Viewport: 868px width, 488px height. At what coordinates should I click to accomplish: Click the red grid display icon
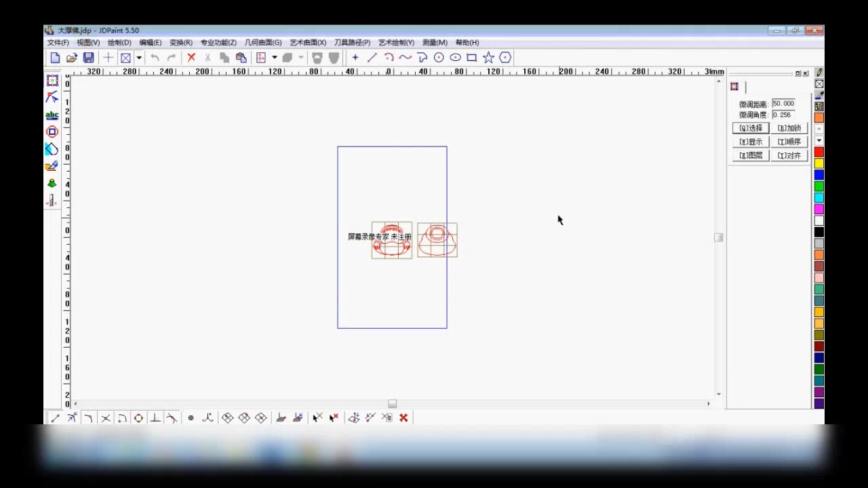260,58
